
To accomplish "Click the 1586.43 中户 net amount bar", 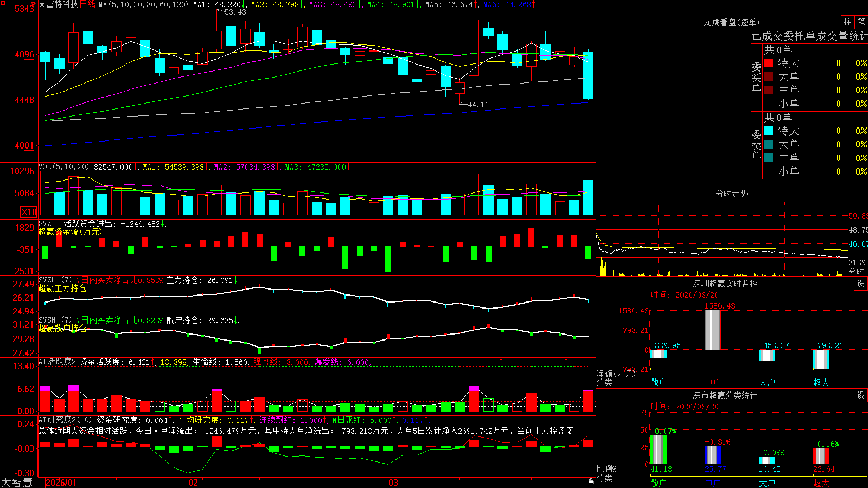I will [x=712, y=330].
